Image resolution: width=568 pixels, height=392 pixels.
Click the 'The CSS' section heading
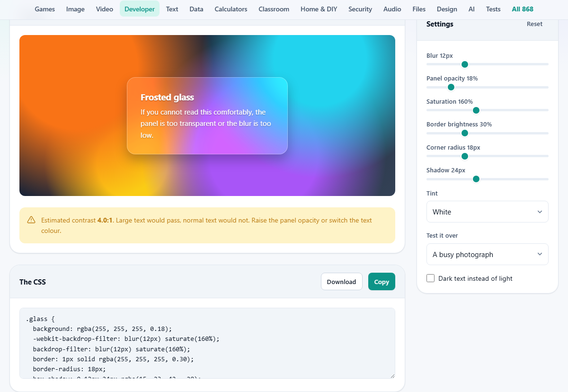[x=33, y=282]
